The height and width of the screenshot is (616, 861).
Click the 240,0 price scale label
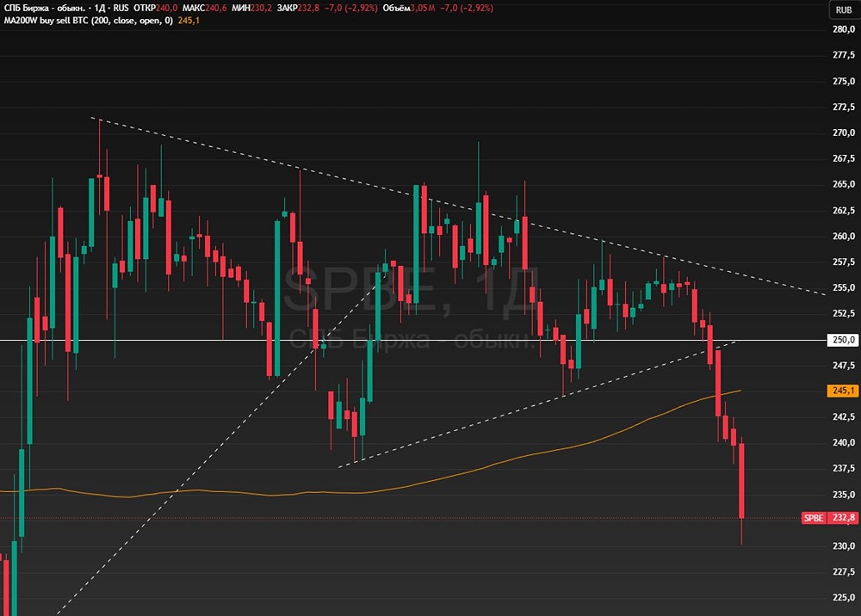coord(844,443)
